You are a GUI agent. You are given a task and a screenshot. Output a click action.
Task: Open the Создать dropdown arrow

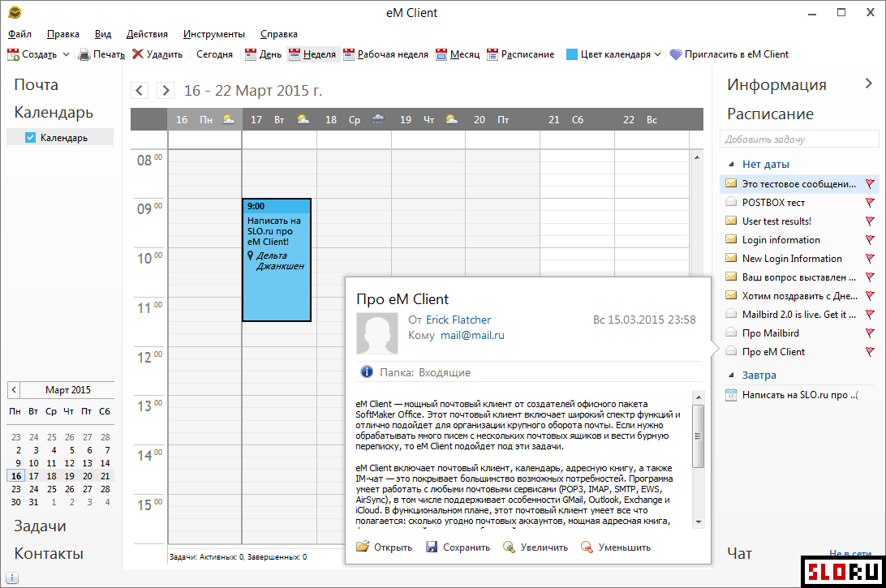pos(66,54)
